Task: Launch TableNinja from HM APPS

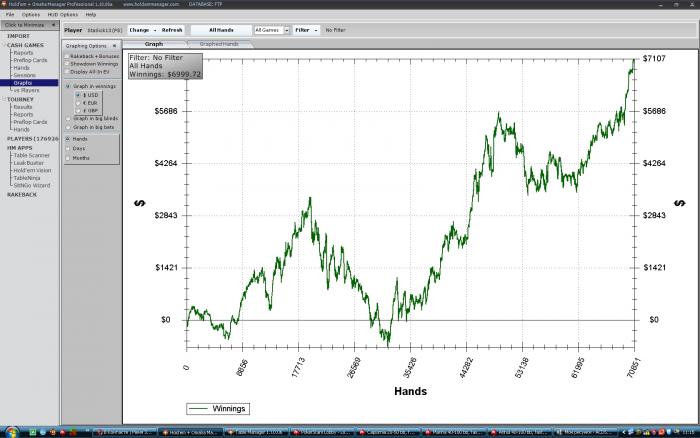Action: tap(27, 178)
